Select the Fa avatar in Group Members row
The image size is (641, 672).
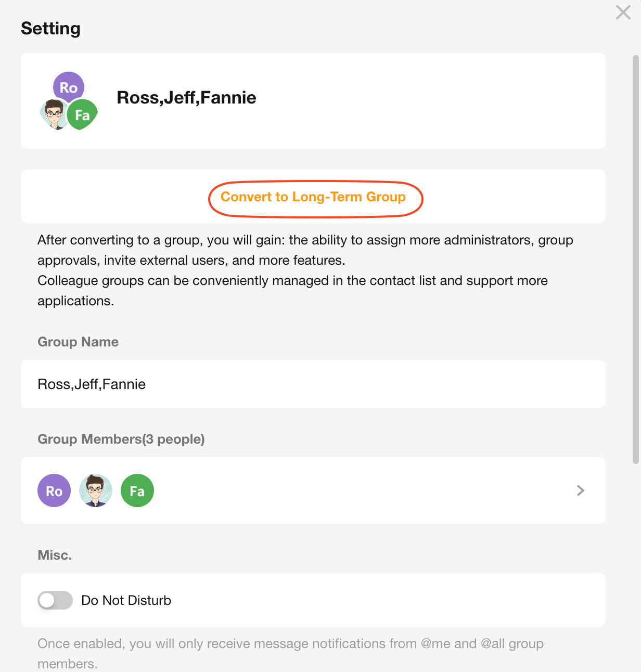click(137, 490)
